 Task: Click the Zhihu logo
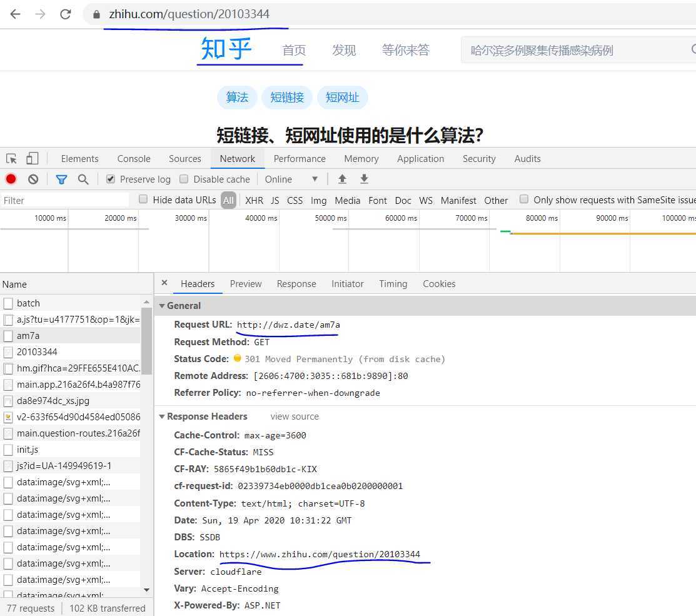(x=226, y=49)
